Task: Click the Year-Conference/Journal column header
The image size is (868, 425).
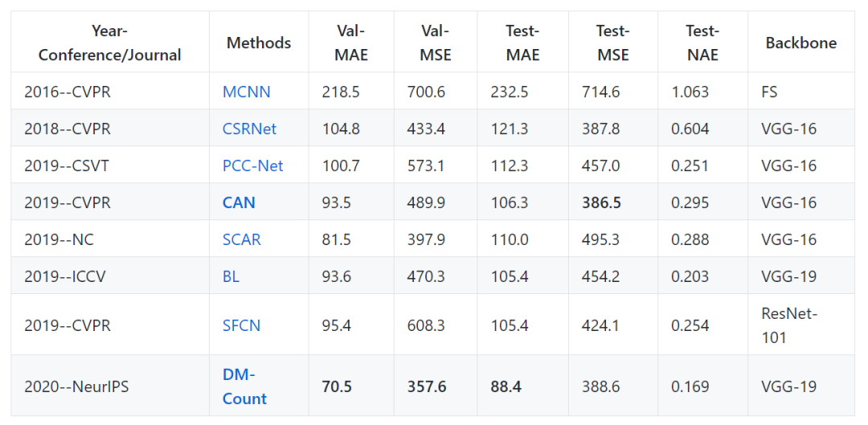Action: [110, 43]
